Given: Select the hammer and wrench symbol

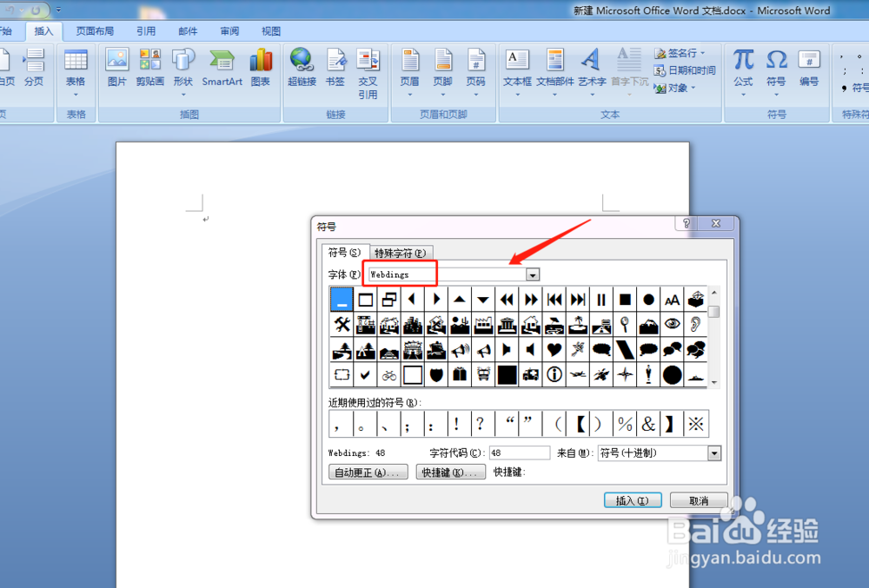Looking at the screenshot, I should (x=342, y=325).
